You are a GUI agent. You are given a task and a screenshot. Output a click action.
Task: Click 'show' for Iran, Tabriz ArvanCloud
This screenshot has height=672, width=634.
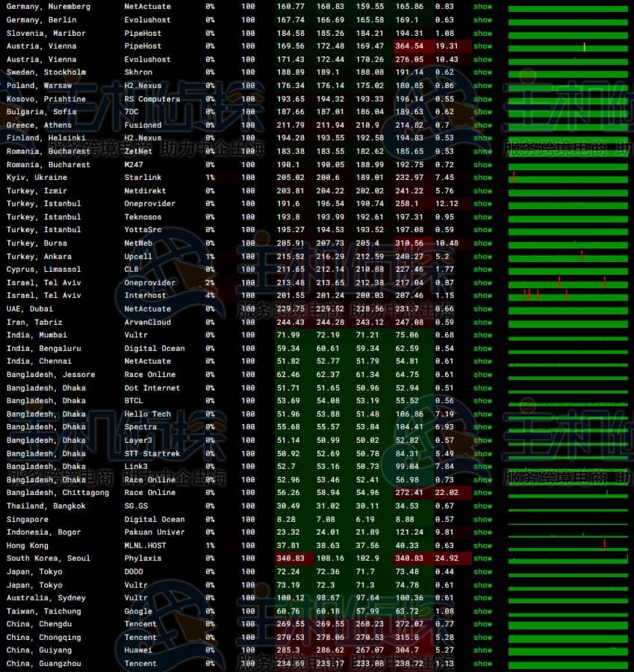[482, 323]
